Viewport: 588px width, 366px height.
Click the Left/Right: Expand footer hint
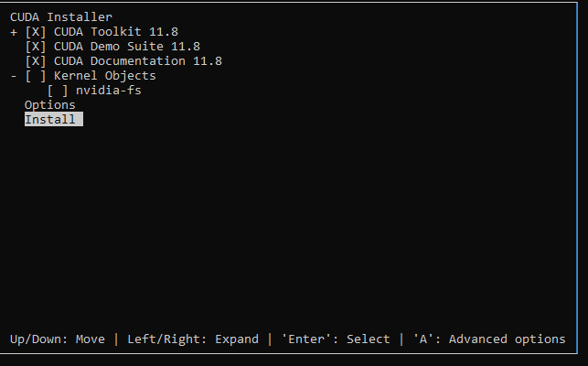(193, 339)
